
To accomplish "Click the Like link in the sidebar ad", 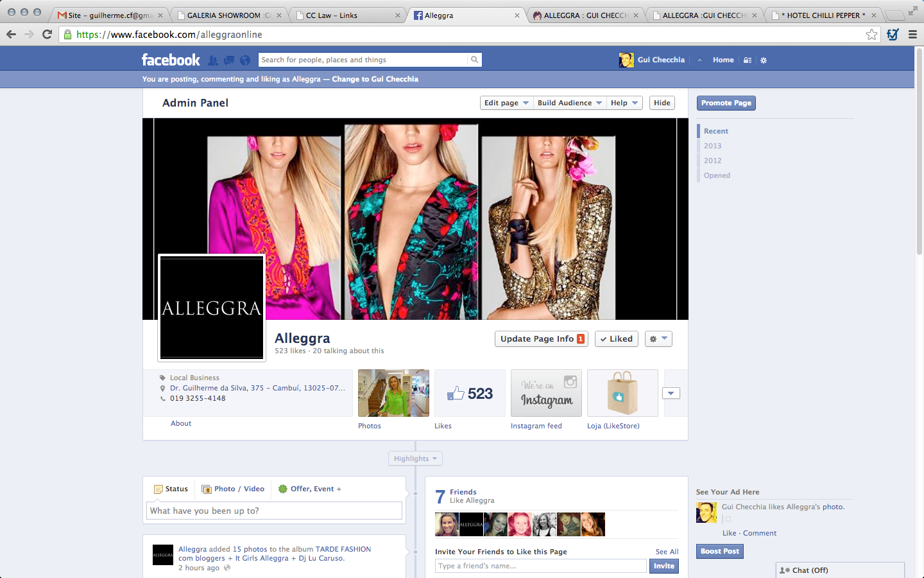I will (729, 533).
